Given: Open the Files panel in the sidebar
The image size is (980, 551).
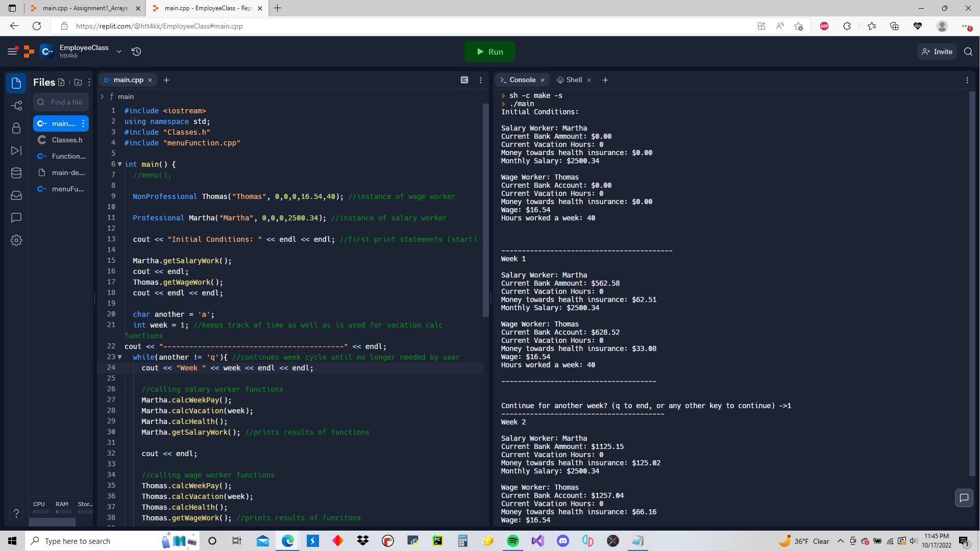Looking at the screenshot, I should (16, 83).
